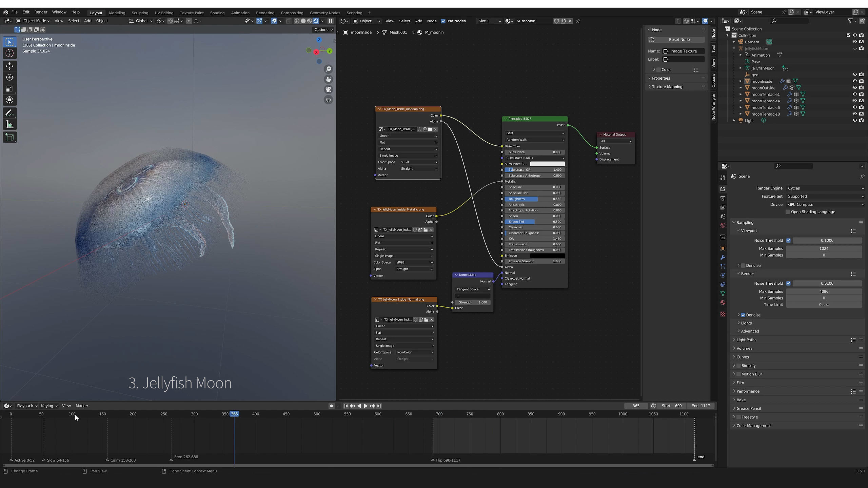Image resolution: width=868 pixels, height=488 pixels.
Task: Select the Add Cube tool
Action: [x=9, y=137]
